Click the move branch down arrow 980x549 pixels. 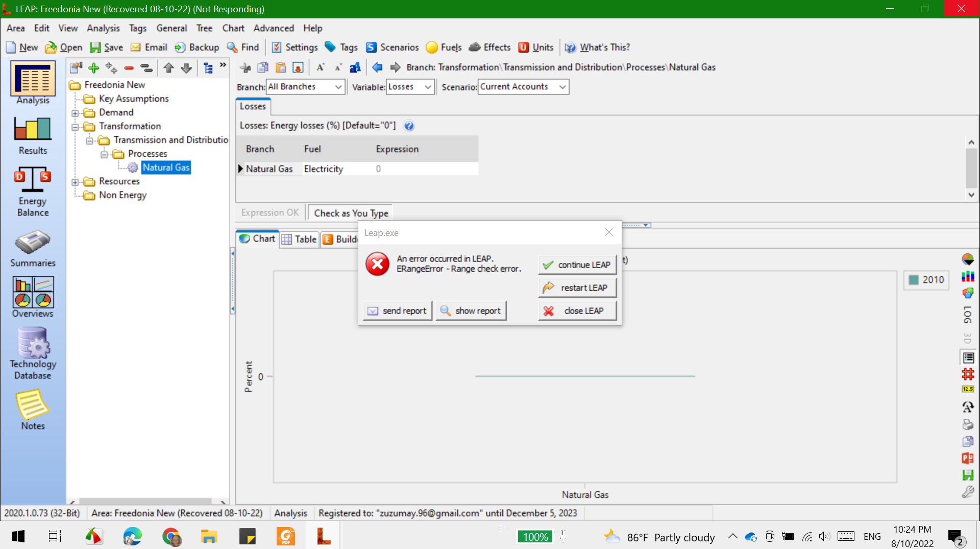pos(186,67)
